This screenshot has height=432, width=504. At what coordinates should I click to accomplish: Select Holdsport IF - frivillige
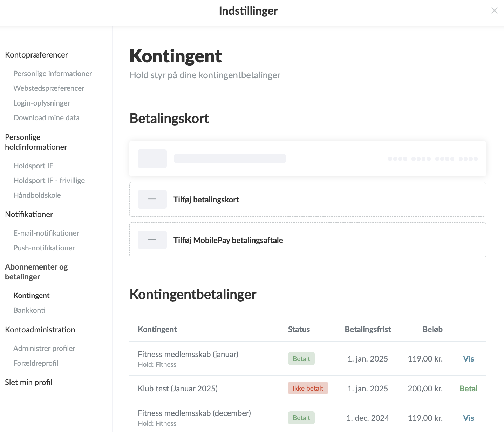(x=49, y=181)
